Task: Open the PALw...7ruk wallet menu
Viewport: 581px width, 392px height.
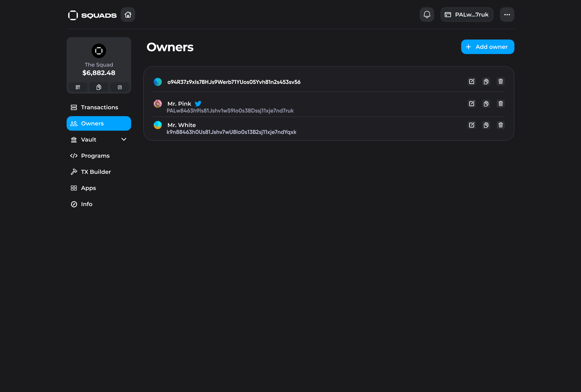Action: tap(466, 15)
